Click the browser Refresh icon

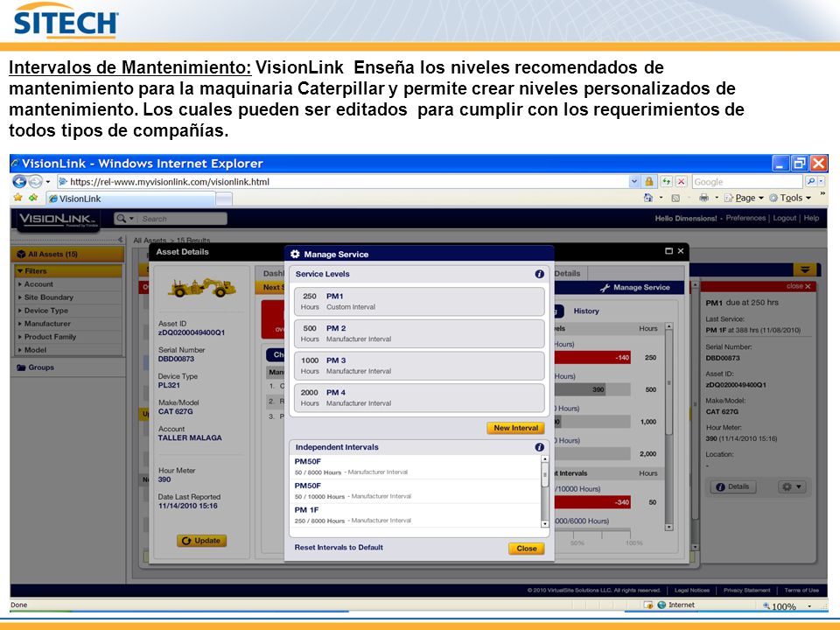click(666, 182)
